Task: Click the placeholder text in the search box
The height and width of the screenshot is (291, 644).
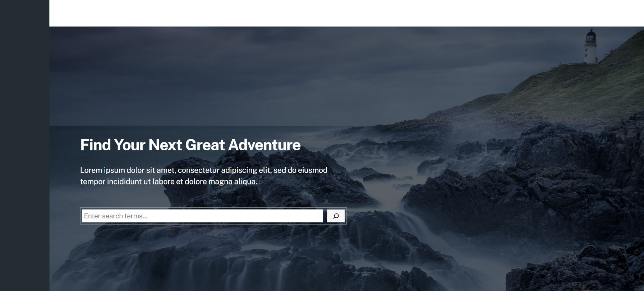Action: tap(116, 216)
